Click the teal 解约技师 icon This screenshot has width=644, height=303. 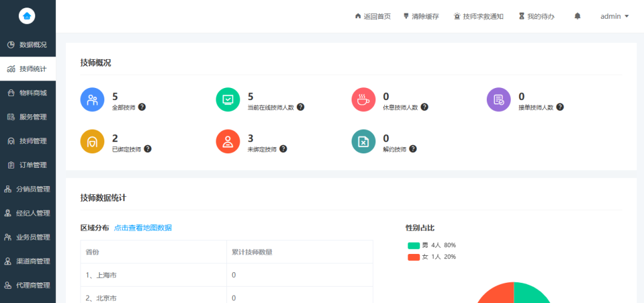tap(364, 141)
